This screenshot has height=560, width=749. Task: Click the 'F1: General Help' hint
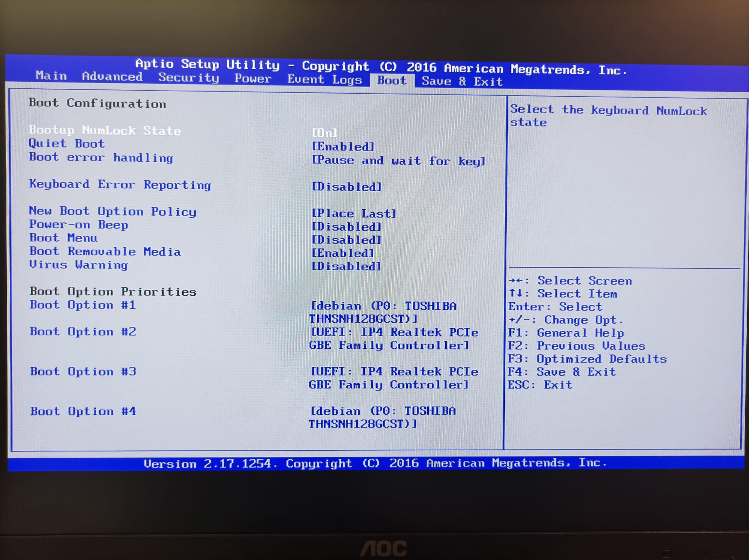coord(566,333)
